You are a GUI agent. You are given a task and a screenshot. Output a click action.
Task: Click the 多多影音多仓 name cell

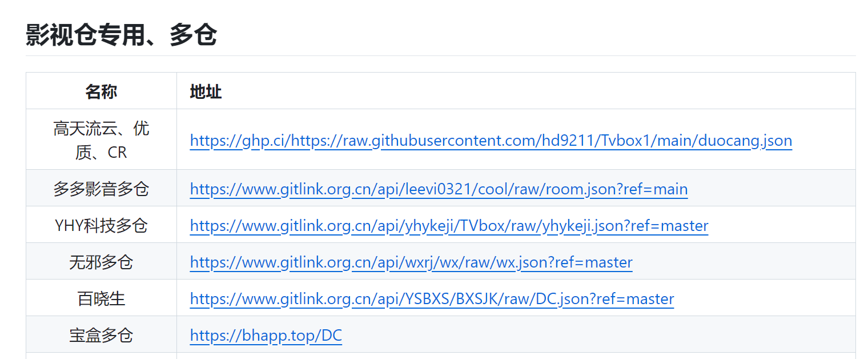(101, 189)
